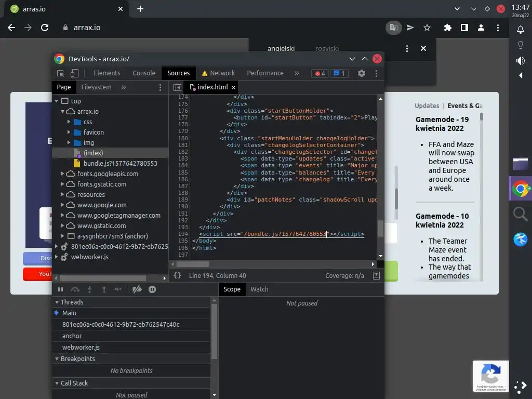Click the browser reload button
Screen dimensions: 532x399
[45, 28]
